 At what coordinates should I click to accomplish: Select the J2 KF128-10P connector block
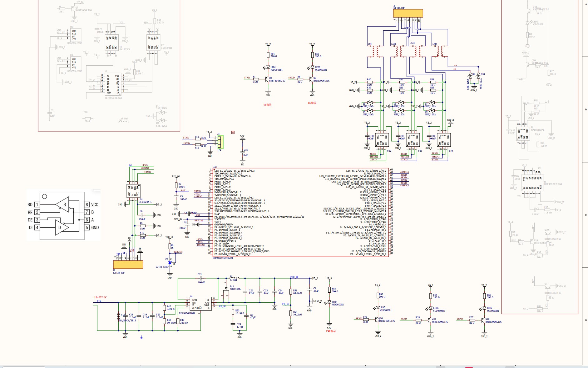[x=408, y=13]
